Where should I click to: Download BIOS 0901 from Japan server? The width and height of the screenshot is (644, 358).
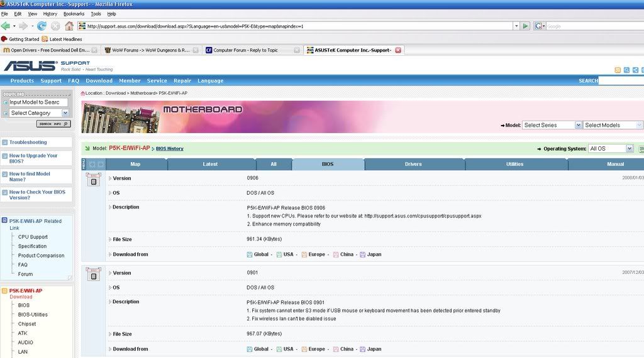370,349
